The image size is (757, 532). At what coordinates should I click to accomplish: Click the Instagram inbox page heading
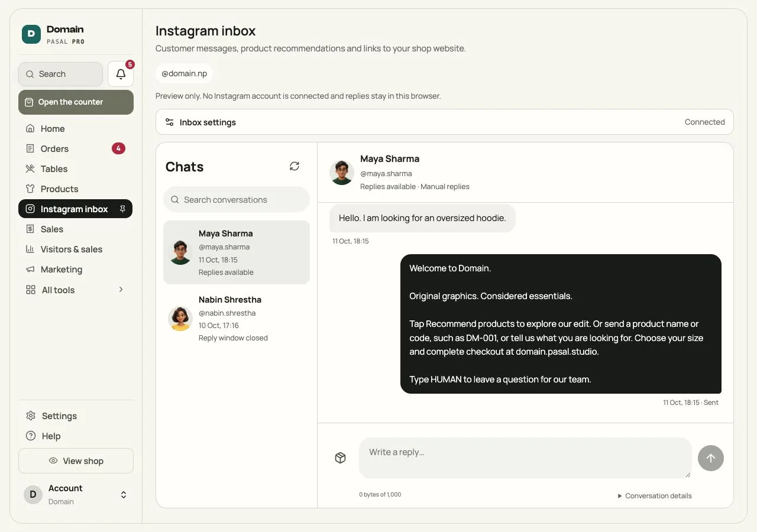[205, 31]
